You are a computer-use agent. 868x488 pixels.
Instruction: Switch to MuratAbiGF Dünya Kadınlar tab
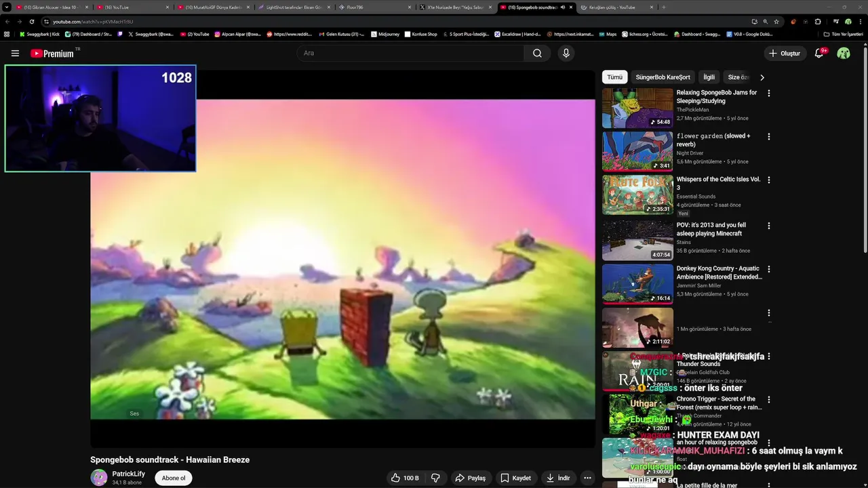click(214, 7)
